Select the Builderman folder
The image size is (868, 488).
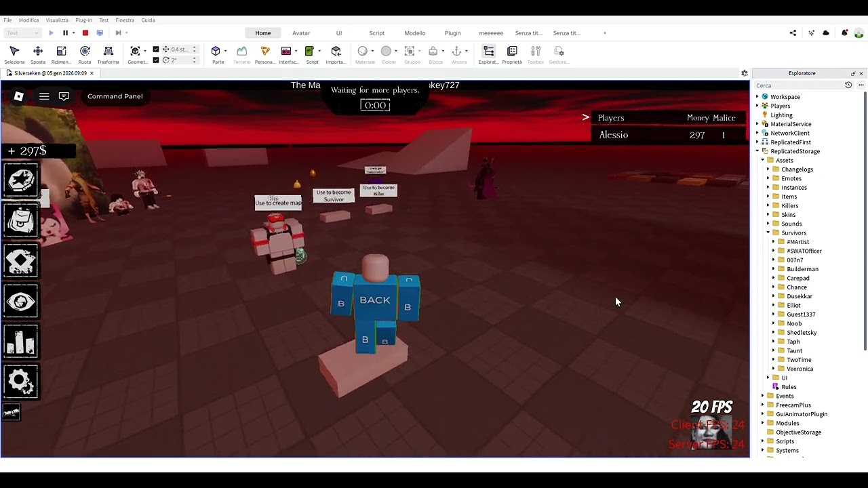pos(802,269)
